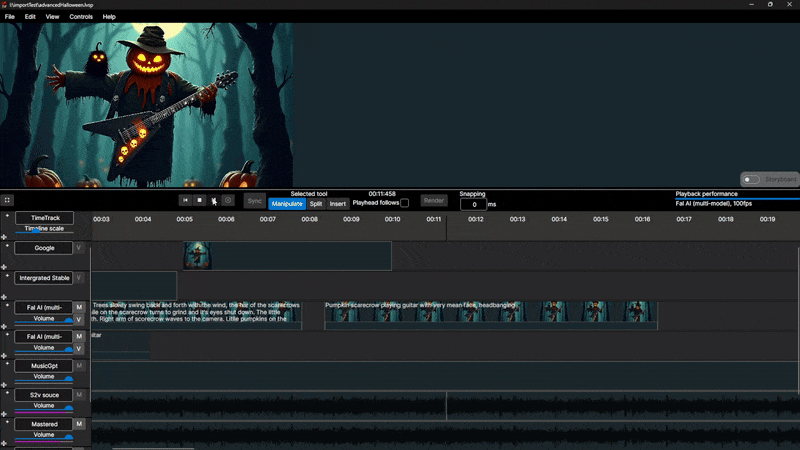Mute the MusicGpt track

79,366
